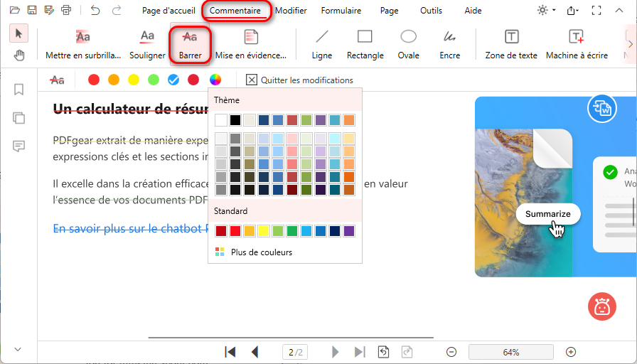Click the Save As icon with pencil

(x=49, y=10)
